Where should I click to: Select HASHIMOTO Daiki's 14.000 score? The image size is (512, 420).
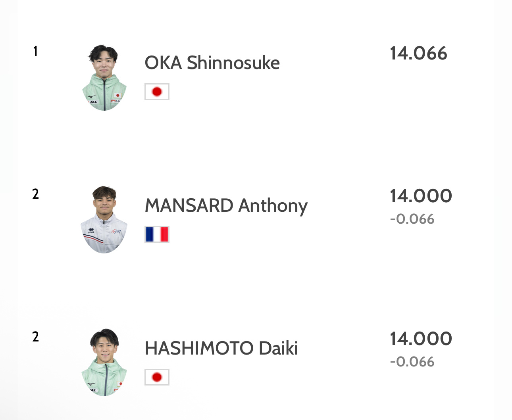(x=421, y=339)
